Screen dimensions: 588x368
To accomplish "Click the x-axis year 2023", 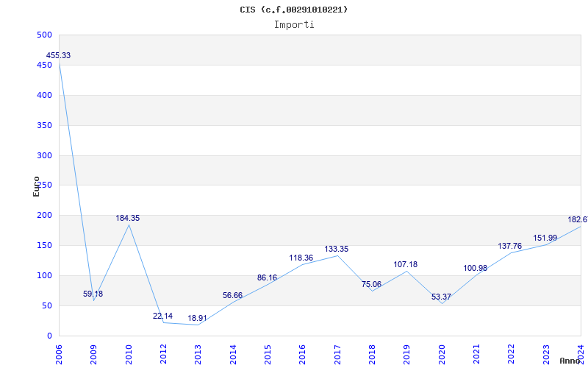I will pos(546,355).
